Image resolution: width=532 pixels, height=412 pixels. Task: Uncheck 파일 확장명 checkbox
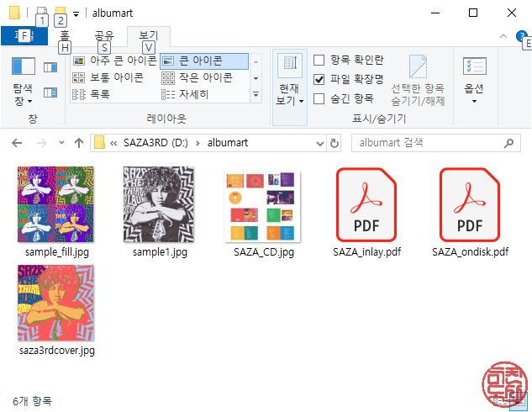click(319, 79)
